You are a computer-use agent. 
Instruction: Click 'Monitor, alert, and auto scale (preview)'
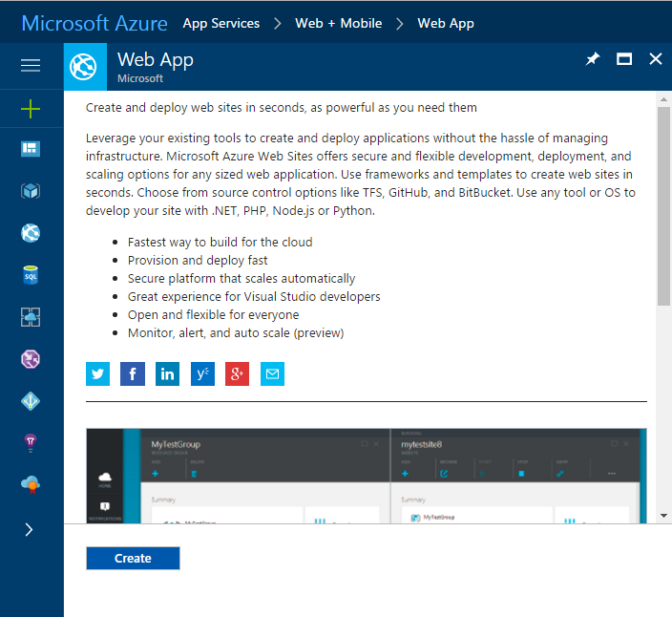[x=236, y=333]
